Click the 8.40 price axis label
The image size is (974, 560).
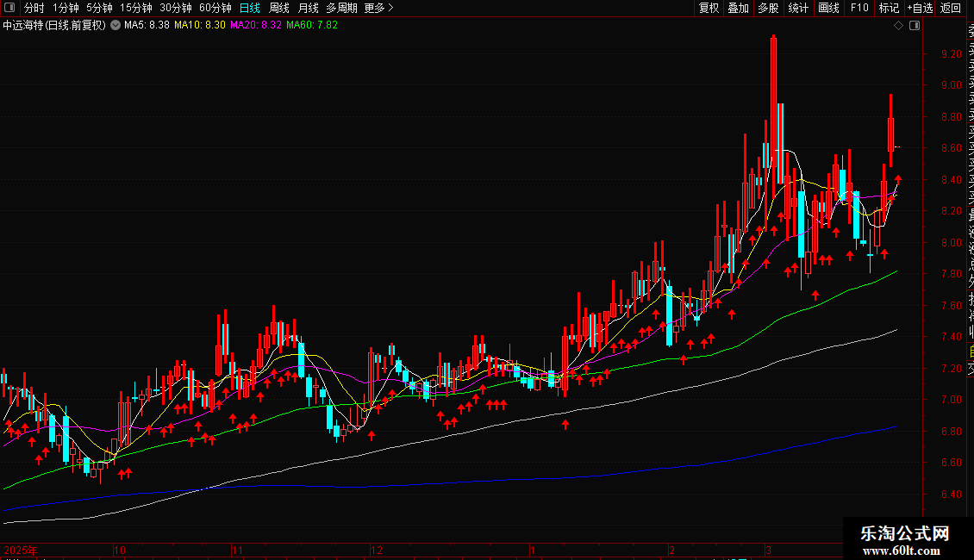pos(951,180)
